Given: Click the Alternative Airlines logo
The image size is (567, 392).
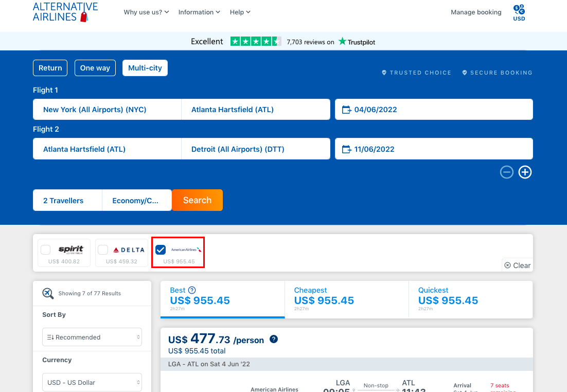Looking at the screenshot, I should pyautogui.click(x=65, y=12).
